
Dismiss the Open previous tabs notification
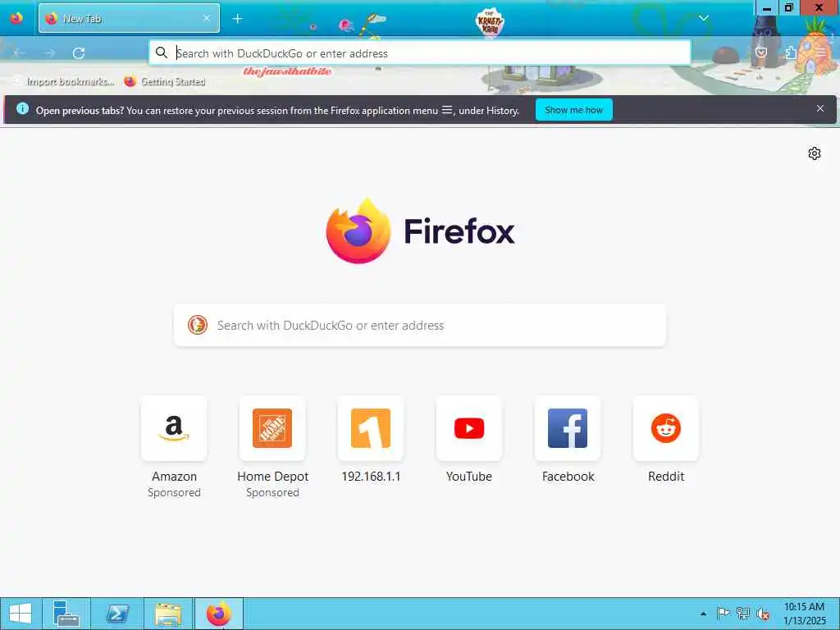pyautogui.click(x=819, y=109)
